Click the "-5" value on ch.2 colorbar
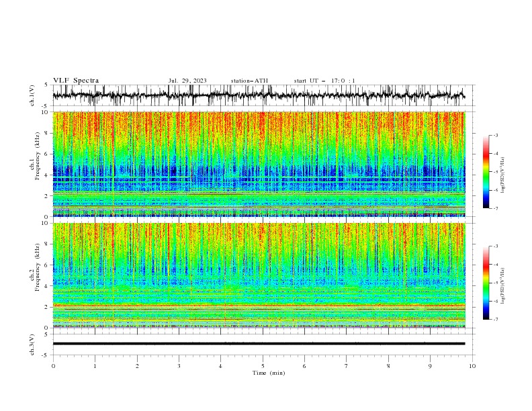 495,283
